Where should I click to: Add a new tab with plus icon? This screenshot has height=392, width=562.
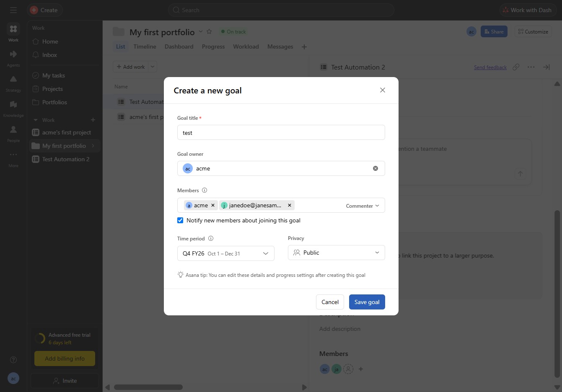(304, 47)
